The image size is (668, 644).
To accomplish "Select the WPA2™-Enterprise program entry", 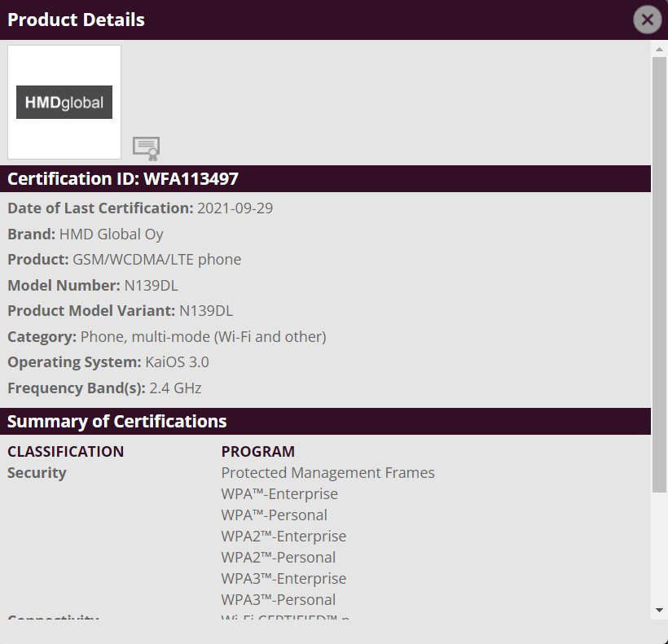I will (283, 537).
